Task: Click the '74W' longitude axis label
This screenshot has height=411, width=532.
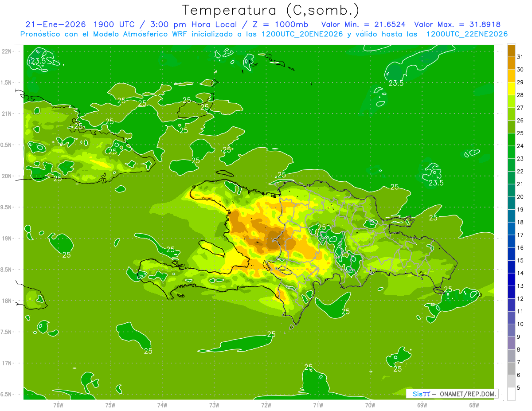Action: pos(162,405)
